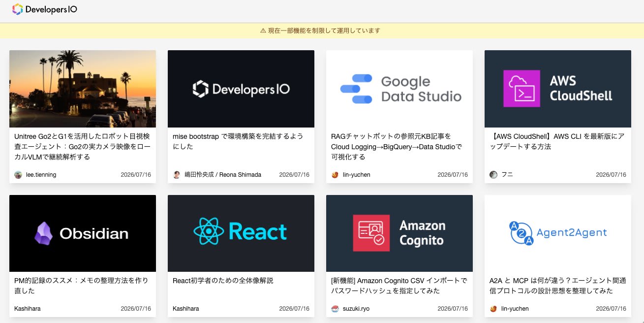Open the Google Data Studio thumbnail
644x323 pixels.
(x=399, y=89)
